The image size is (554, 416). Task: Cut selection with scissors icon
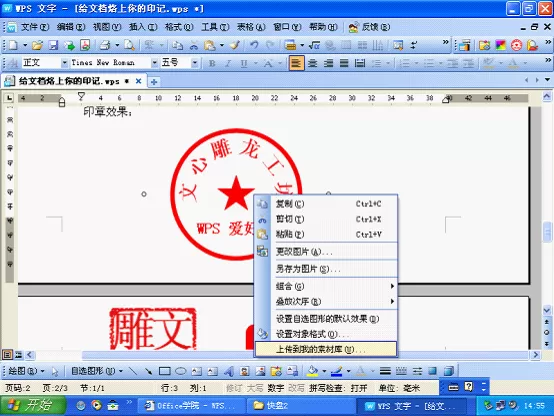194,45
